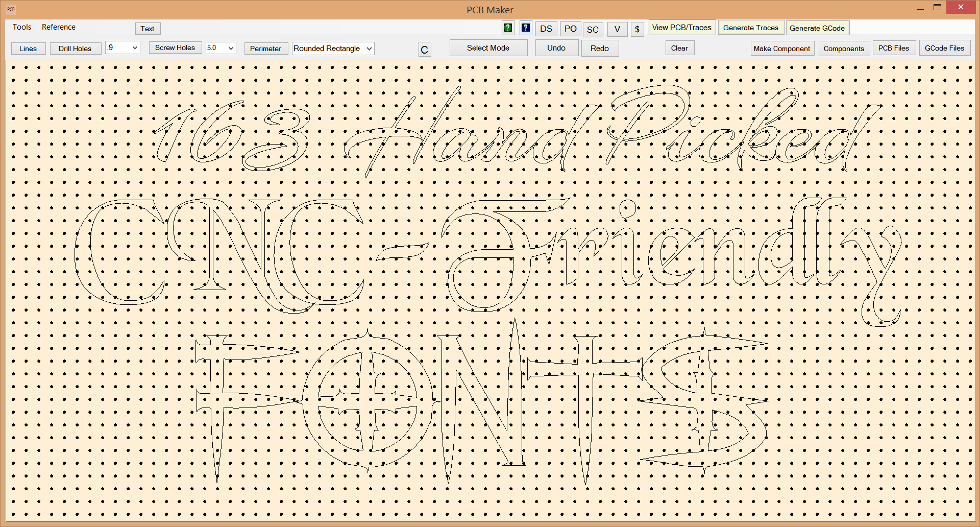Click the dollar sign button
The width and height of the screenshot is (980, 527).
coord(637,29)
